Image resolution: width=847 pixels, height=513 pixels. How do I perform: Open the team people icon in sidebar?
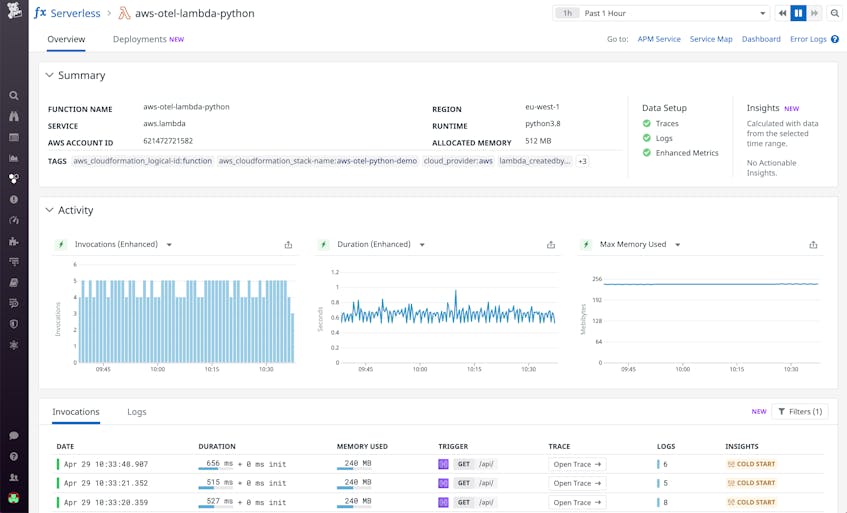pyautogui.click(x=14, y=477)
